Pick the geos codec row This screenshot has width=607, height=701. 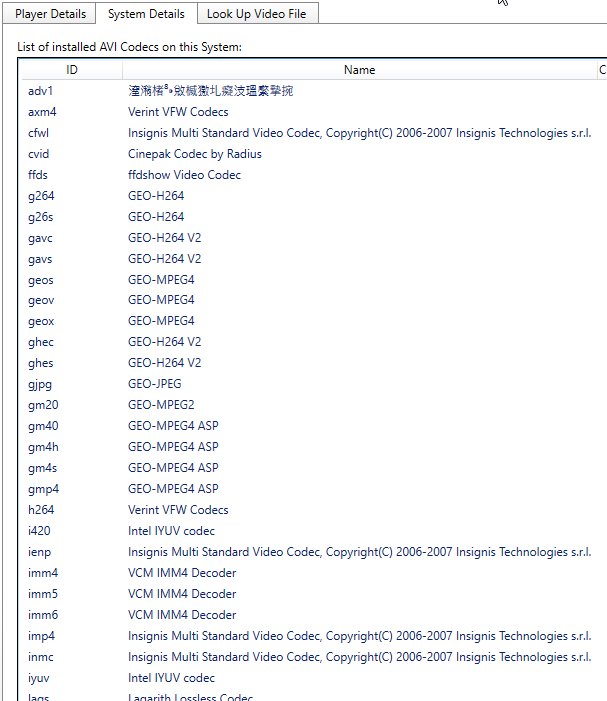(x=314, y=280)
